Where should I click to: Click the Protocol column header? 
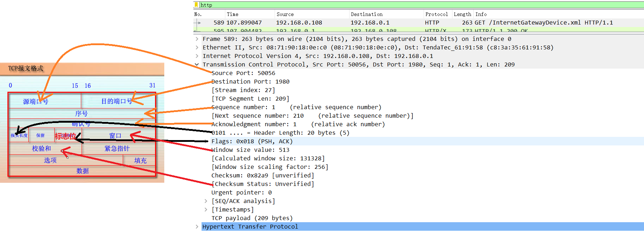tap(436, 14)
